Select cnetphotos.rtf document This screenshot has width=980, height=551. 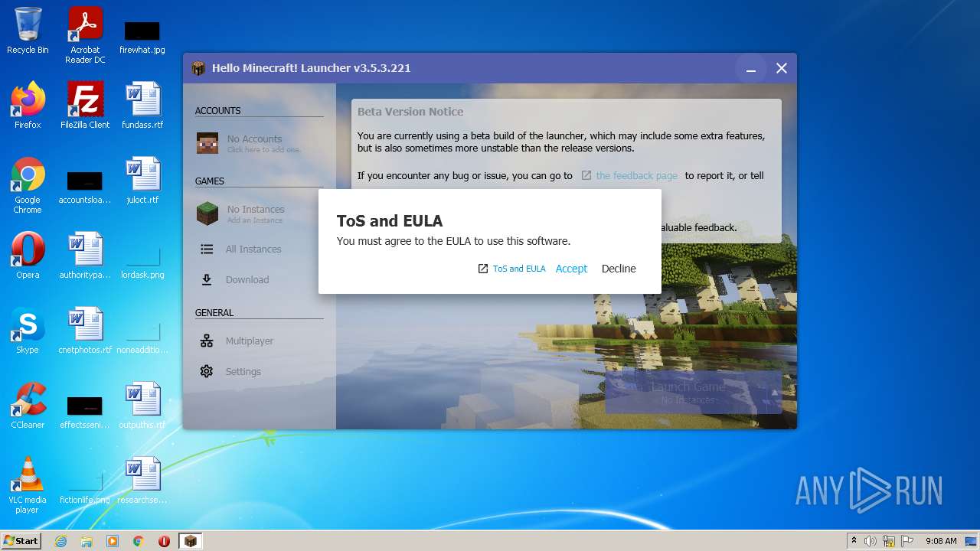click(x=85, y=331)
